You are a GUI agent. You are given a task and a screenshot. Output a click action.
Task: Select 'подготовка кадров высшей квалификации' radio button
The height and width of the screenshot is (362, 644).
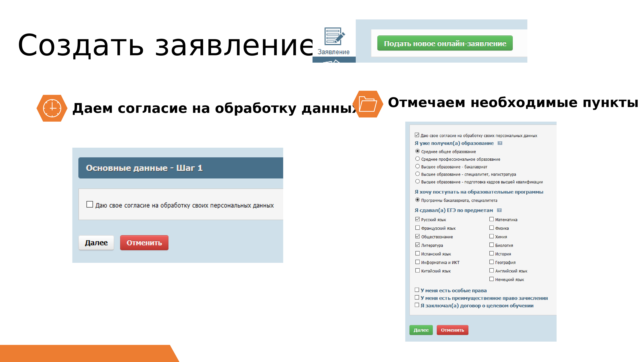click(x=417, y=181)
